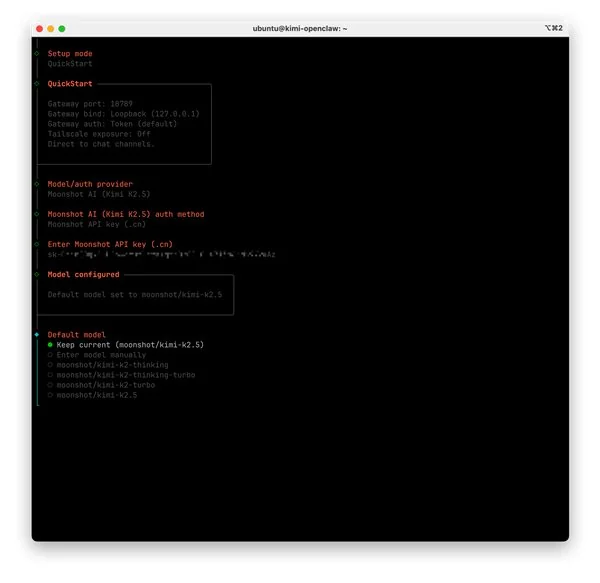Click Default model set to moonshot/kimi-k2.5 line
Screen dimensions: 600x583
[x=135, y=295]
